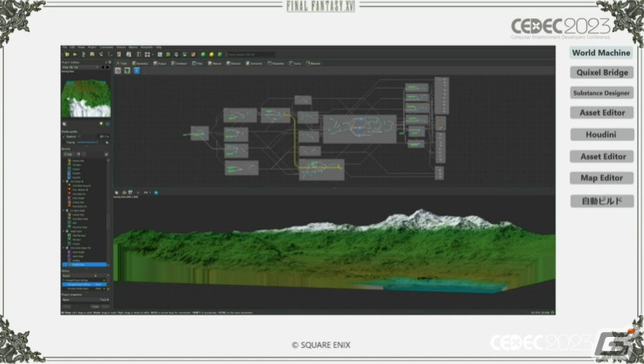Select the highlighted blue row in history list
This screenshot has height=364, width=644.
84,284
